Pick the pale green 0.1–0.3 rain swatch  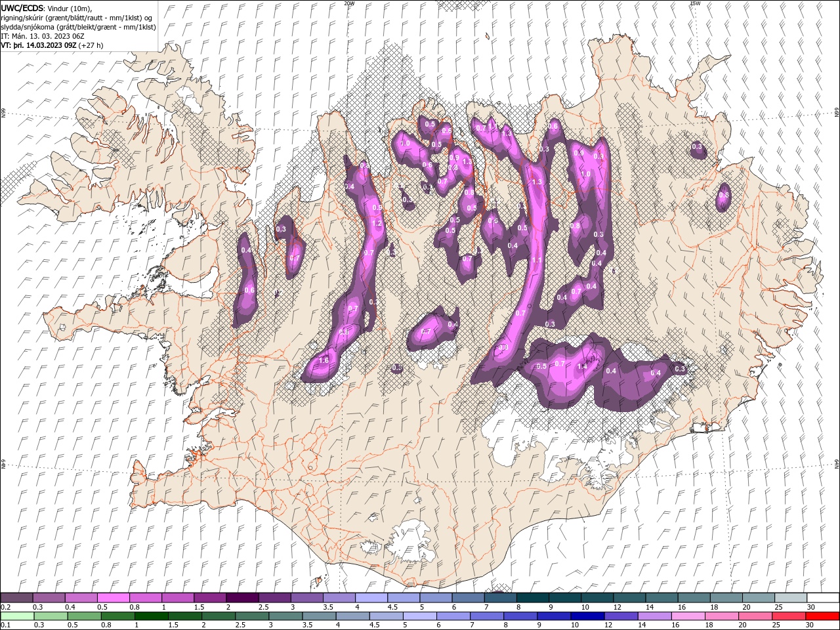[16, 616]
